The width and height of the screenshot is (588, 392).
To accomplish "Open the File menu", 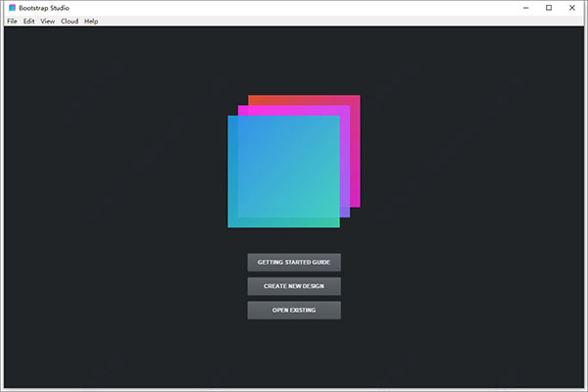I will (x=12, y=22).
